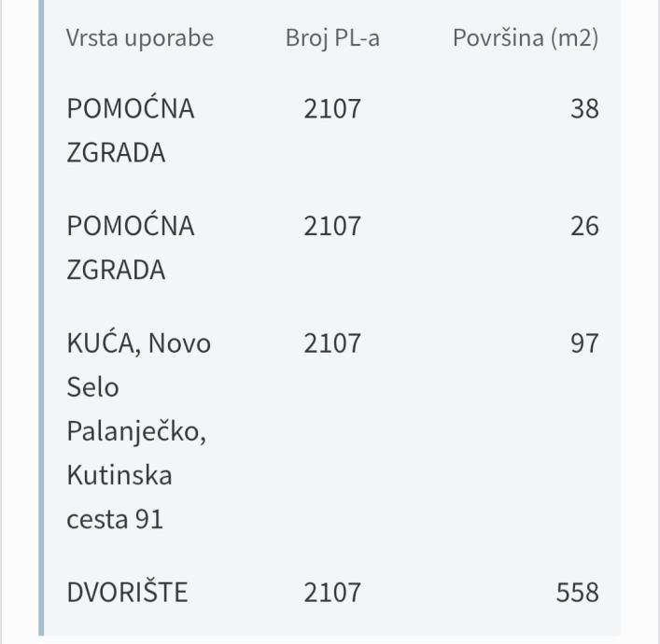Click PL number 2107 in the KUĆA row
Screen dimensions: 660x644
point(332,343)
